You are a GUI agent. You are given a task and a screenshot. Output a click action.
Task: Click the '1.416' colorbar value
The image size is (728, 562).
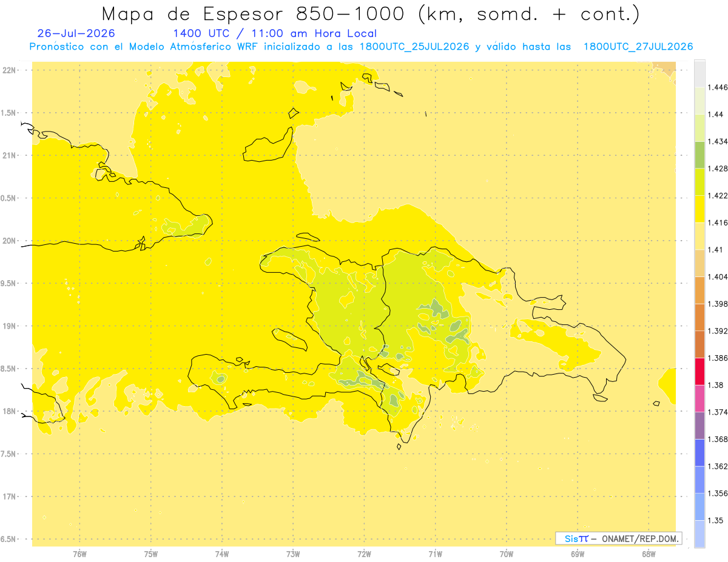click(716, 222)
